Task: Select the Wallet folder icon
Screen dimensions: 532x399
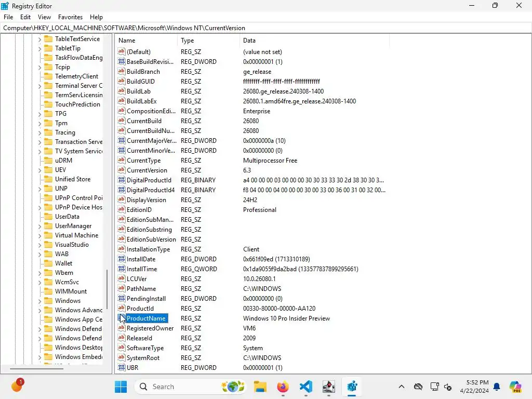Action: 48,263
